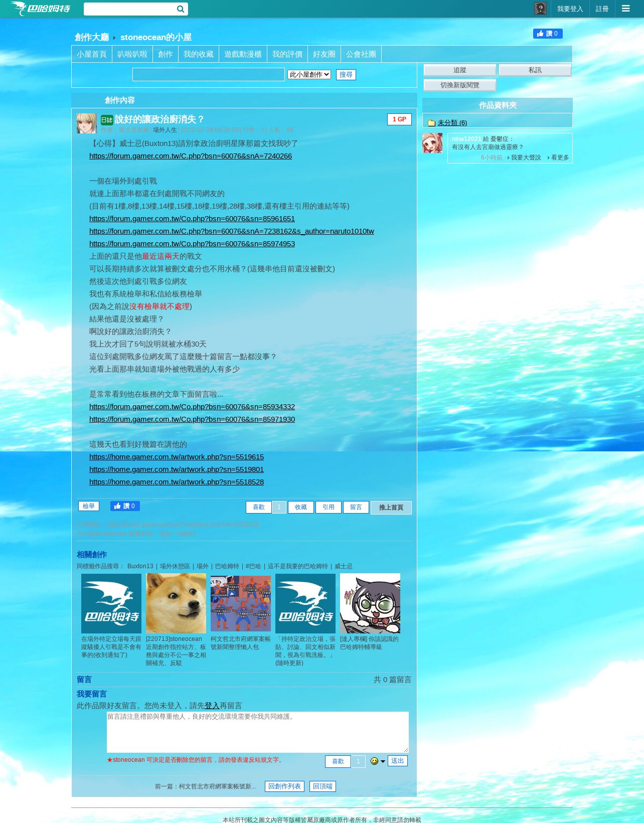Viewport: 644px width, 823px height.
Task: Open the first Bahamut logo thumbnail
Action: tap(111, 603)
